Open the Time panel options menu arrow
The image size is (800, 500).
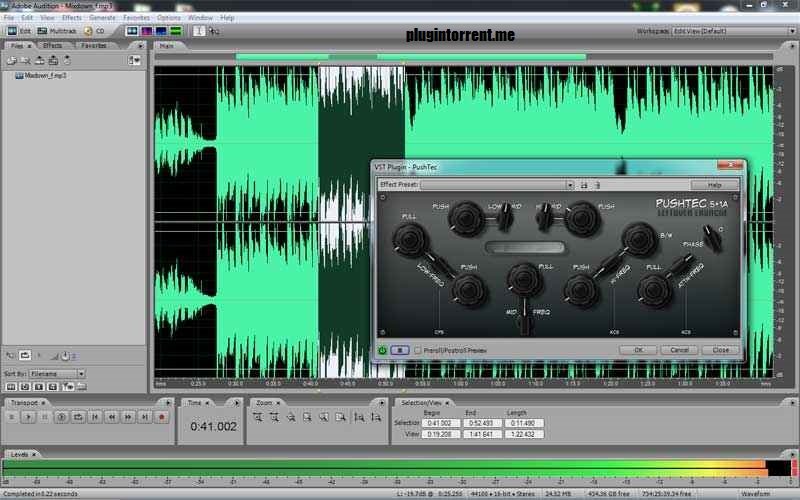click(x=237, y=403)
